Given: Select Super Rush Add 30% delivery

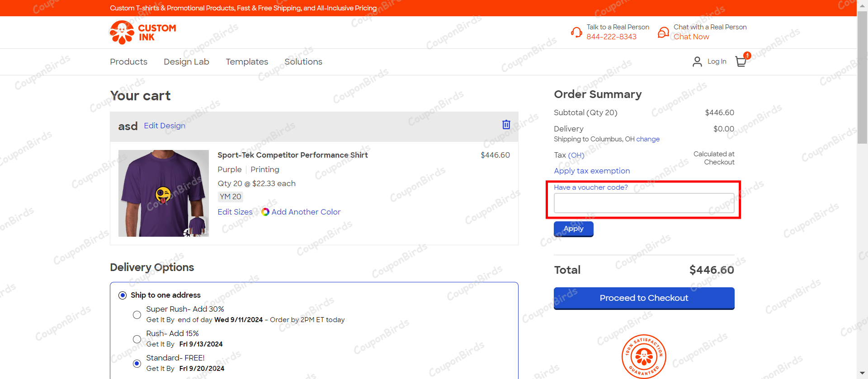Looking at the screenshot, I should click(137, 314).
